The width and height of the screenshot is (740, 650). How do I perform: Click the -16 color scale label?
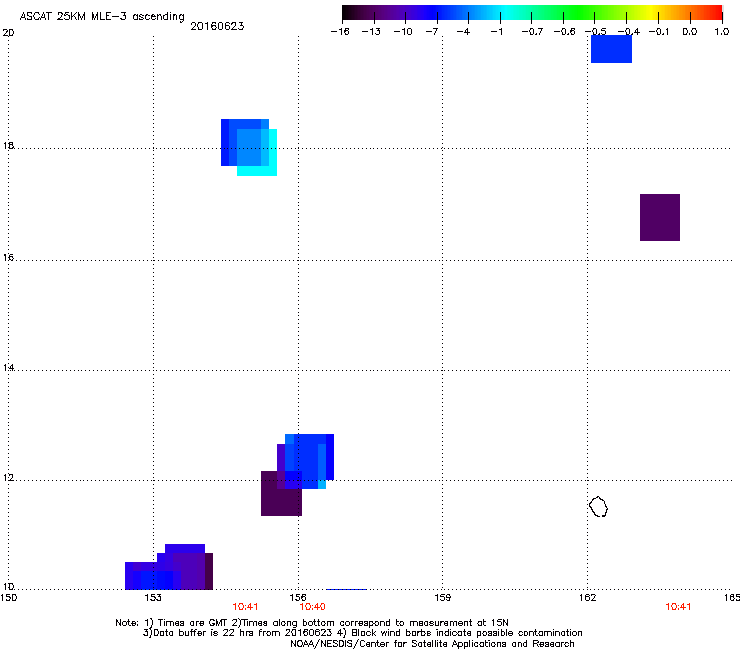[340, 32]
